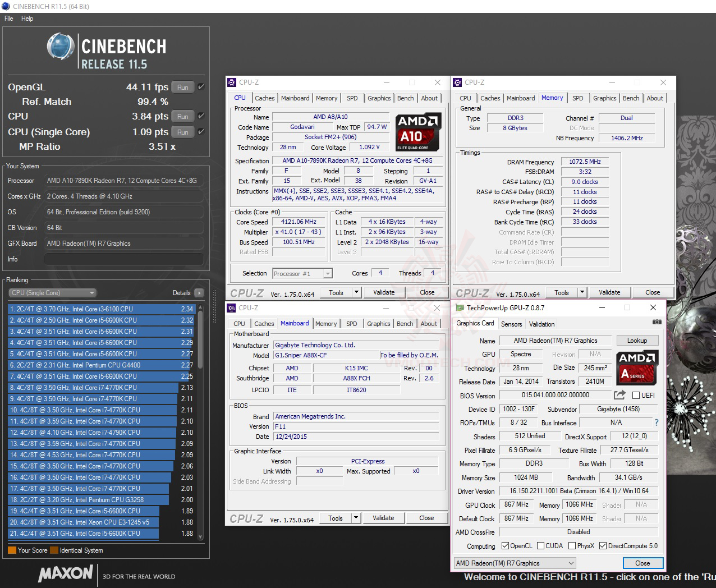The image size is (716, 588).
Task: Click Validate in the CPU tab window
Action: (x=384, y=292)
